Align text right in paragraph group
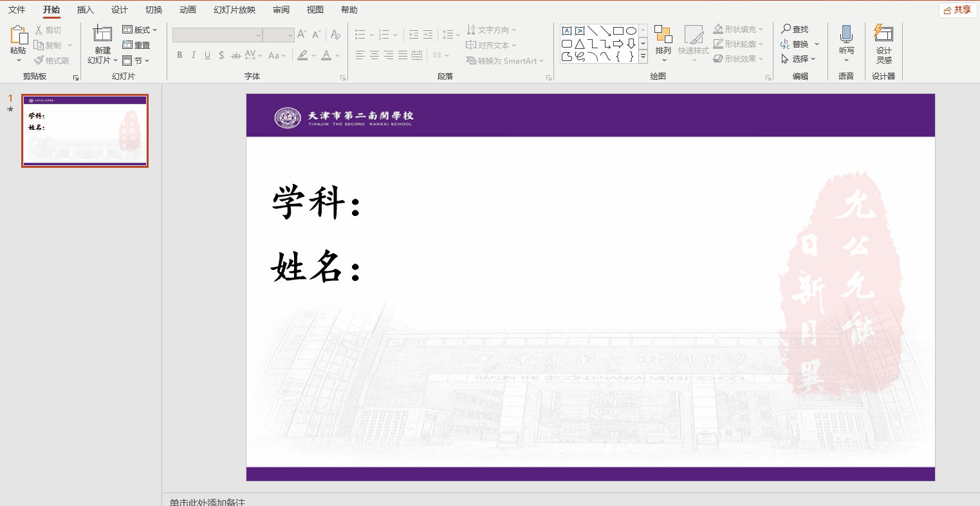Screen dimensions: 980x506 pos(389,55)
